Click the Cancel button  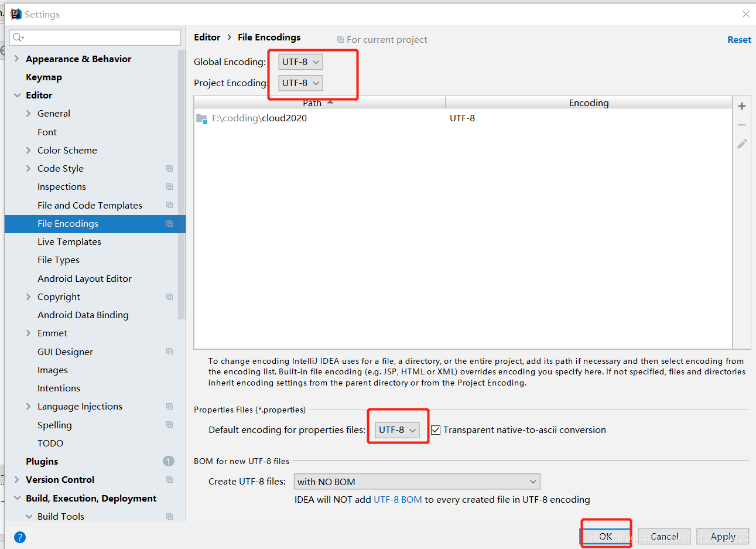point(664,536)
